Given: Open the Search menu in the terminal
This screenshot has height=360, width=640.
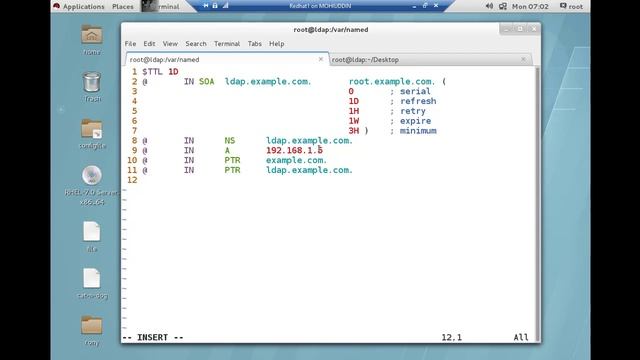Looking at the screenshot, I should 196,44.
